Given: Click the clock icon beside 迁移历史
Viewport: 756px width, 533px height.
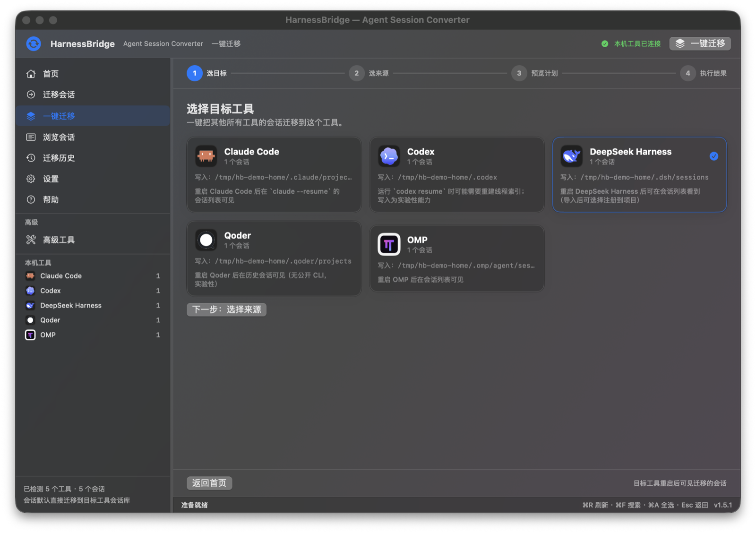Looking at the screenshot, I should (31, 158).
